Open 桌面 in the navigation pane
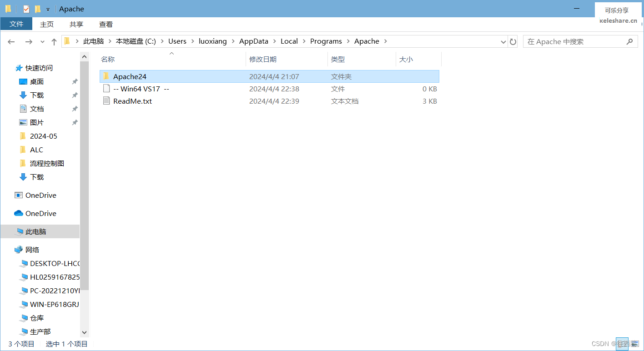 [x=37, y=81]
